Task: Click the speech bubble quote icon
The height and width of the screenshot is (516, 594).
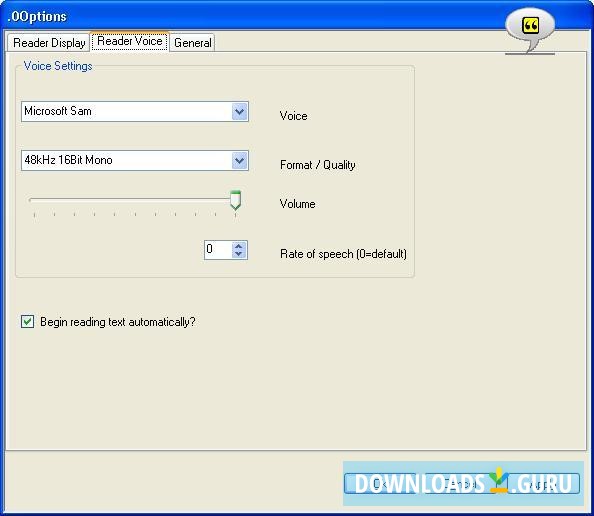Action: [x=530, y=30]
